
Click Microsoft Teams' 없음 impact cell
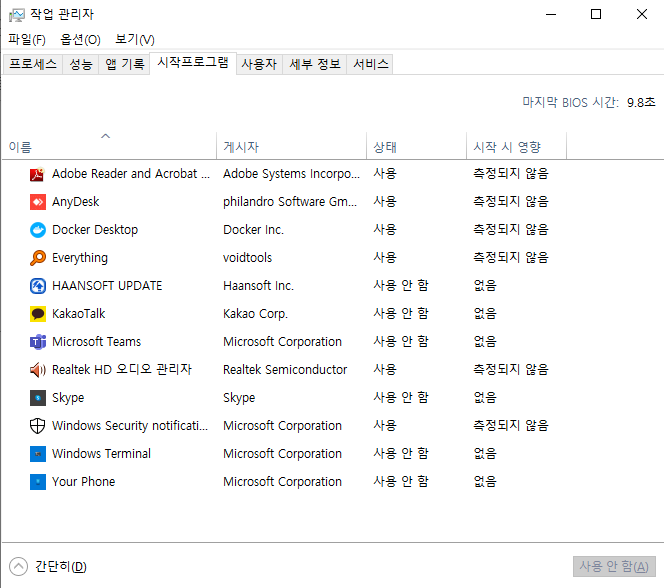[x=484, y=342]
